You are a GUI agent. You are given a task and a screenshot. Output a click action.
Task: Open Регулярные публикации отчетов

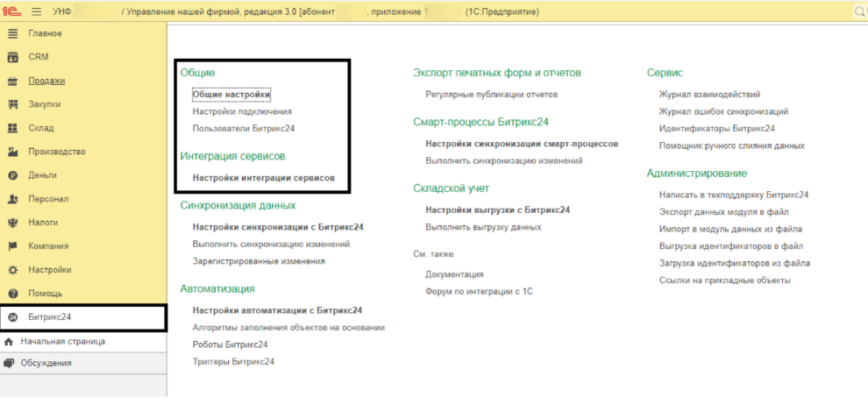click(x=492, y=95)
